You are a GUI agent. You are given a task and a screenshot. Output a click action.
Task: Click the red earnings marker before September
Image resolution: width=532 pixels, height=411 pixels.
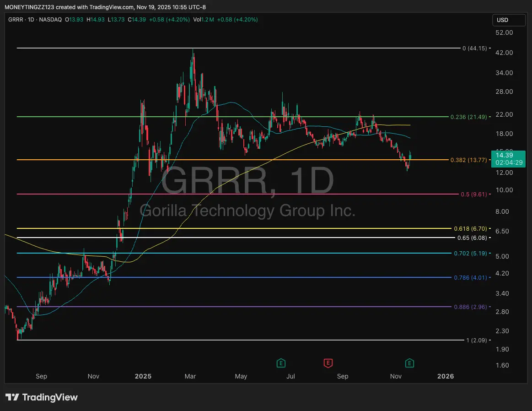pos(328,363)
